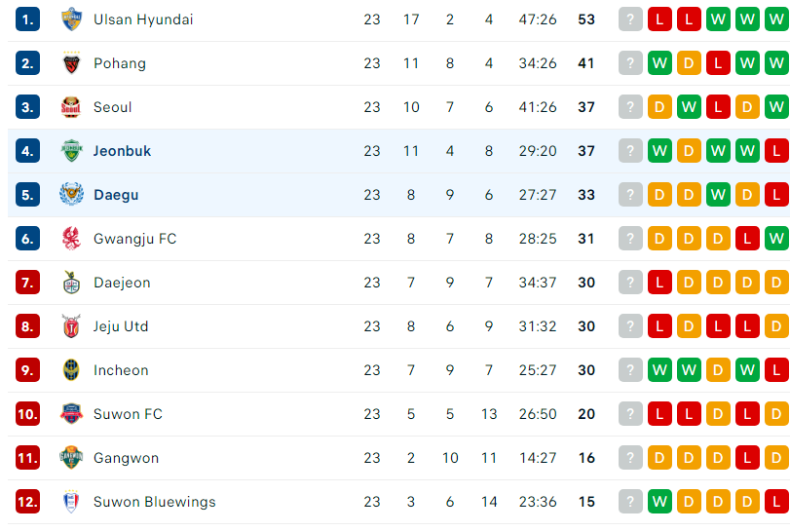Image resolution: width=790 pixels, height=532 pixels.
Task: Click the Jeonbuk green crest icon
Action: click(71, 151)
